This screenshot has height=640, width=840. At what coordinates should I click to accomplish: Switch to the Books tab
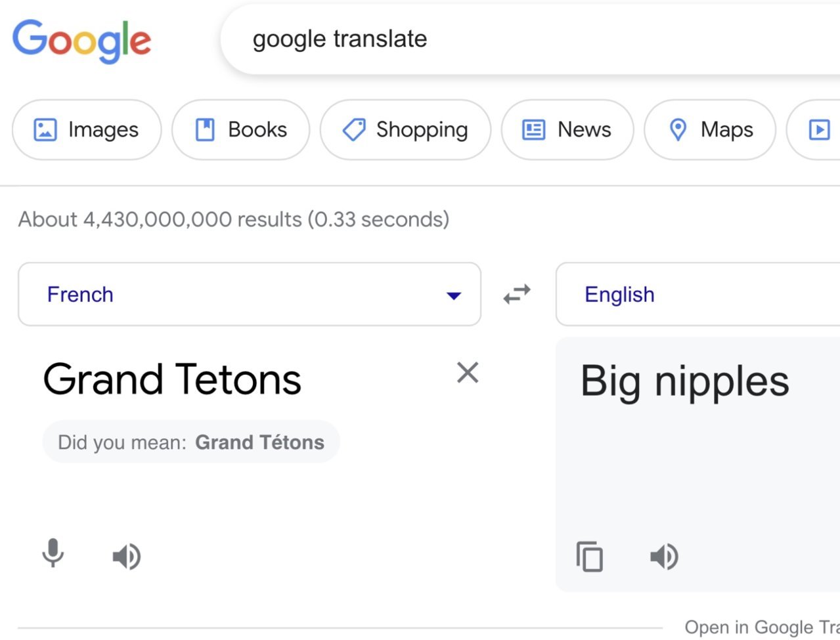(x=241, y=129)
